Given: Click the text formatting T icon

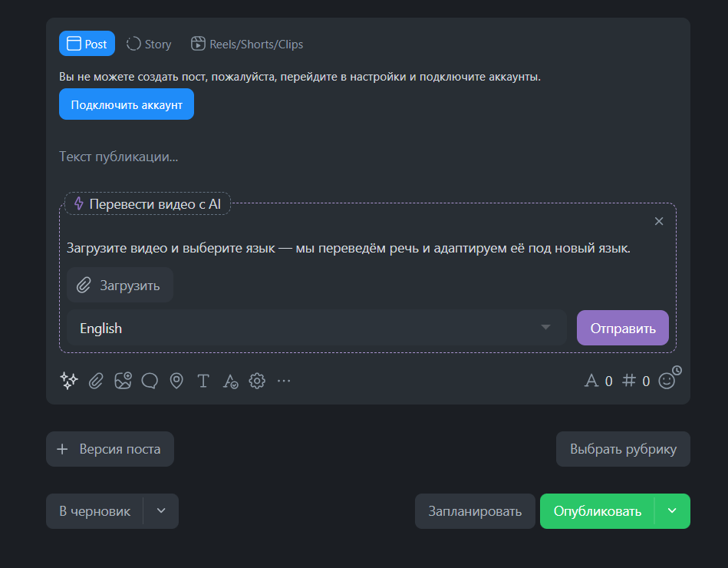Looking at the screenshot, I should click(203, 381).
